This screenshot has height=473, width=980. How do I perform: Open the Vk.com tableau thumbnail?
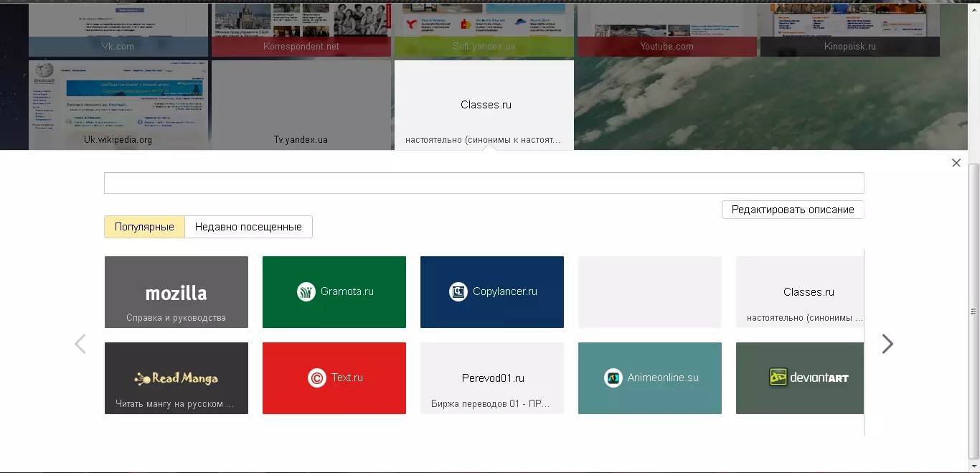[118, 29]
